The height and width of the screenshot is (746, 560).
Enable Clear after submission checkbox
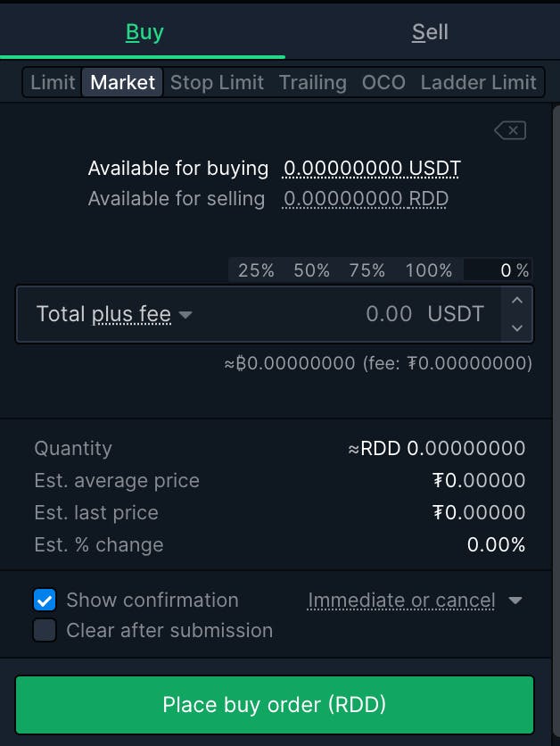pyautogui.click(x=45, y=630)
